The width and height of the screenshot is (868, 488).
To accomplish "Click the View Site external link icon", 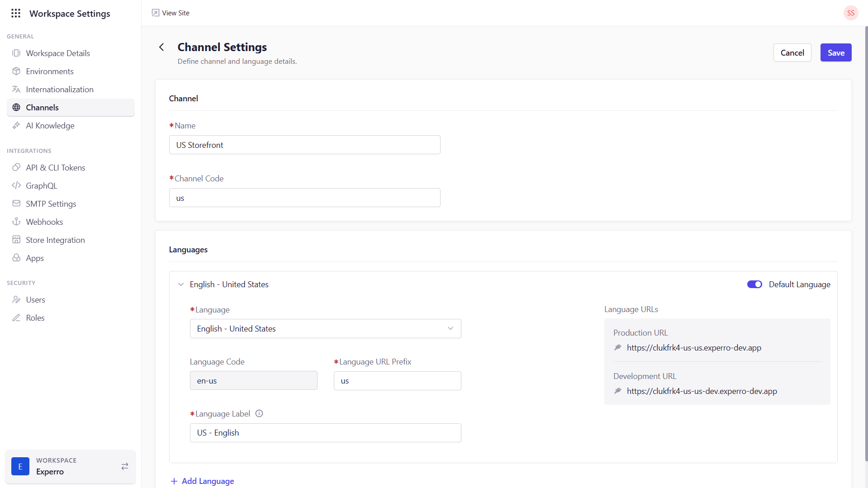I will point(156,13).
